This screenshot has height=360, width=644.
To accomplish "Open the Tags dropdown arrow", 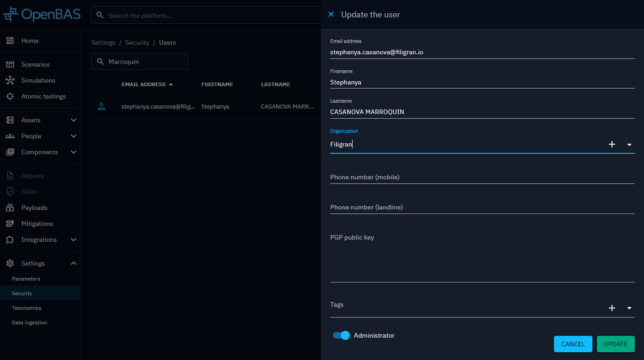I will [x=629, y=308].
